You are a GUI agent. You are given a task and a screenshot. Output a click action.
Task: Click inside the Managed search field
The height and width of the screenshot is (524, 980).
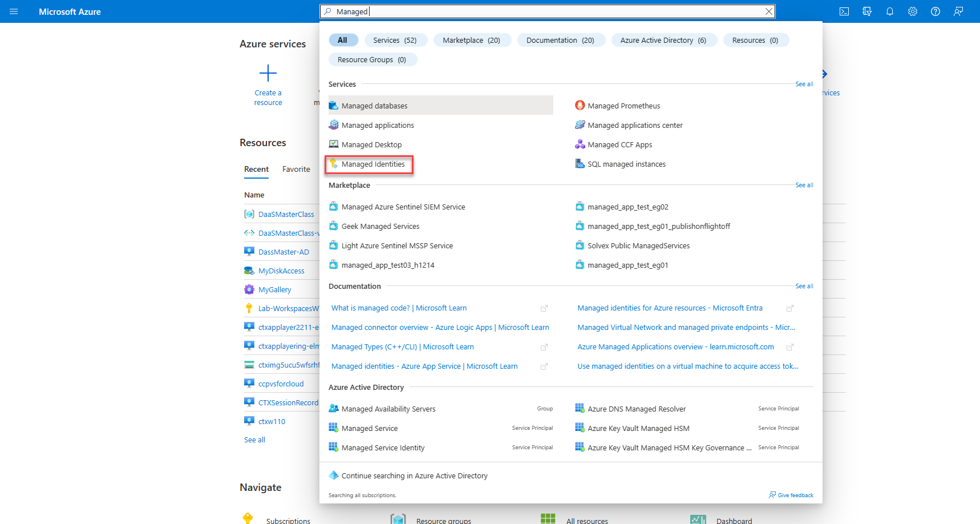548,11
